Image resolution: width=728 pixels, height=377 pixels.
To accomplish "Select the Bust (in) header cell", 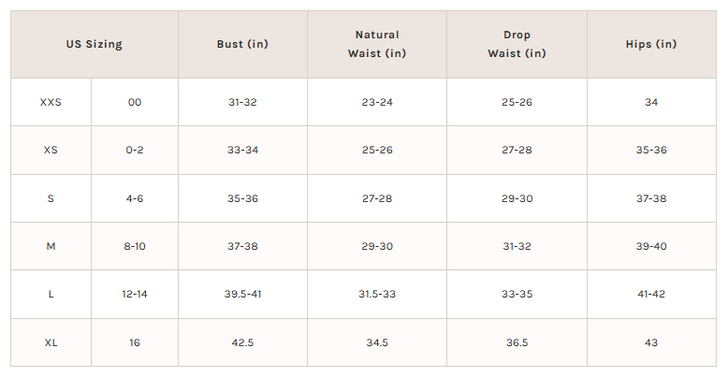I will [242, 44].
